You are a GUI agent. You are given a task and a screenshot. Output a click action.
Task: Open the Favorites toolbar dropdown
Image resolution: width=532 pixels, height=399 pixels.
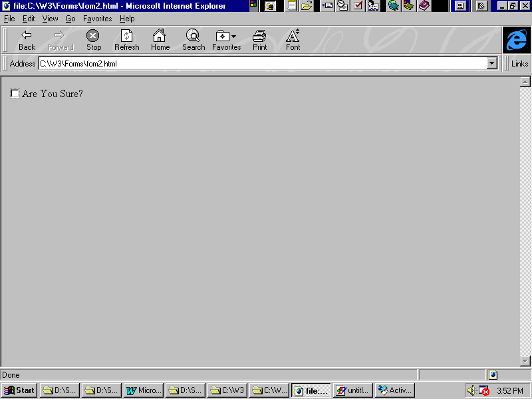(x=226, y=40)
